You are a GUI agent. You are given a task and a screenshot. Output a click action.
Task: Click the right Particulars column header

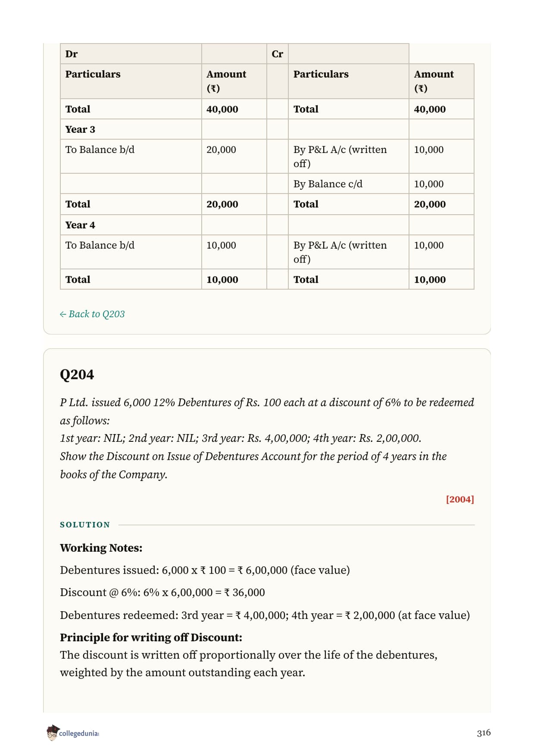click(x=321, y=74)
